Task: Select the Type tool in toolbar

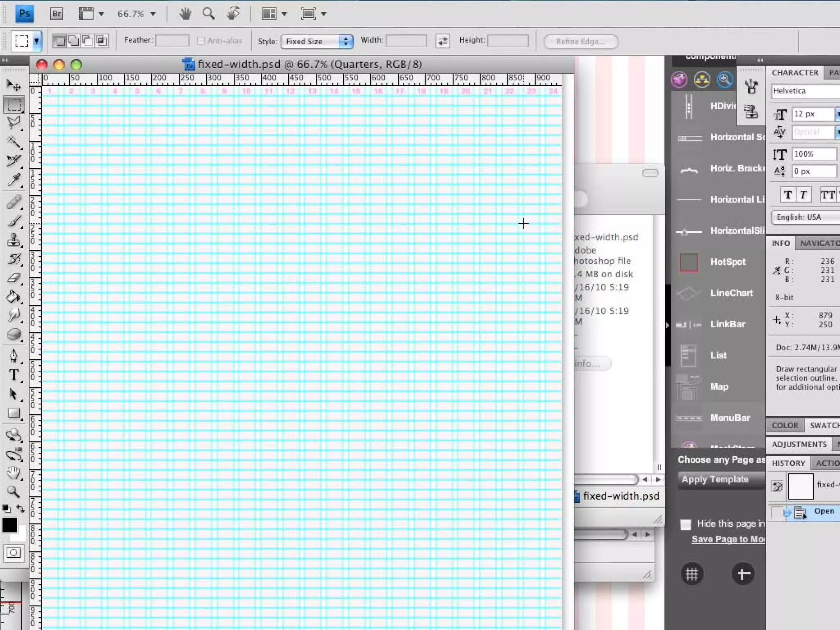Action: 14,375
